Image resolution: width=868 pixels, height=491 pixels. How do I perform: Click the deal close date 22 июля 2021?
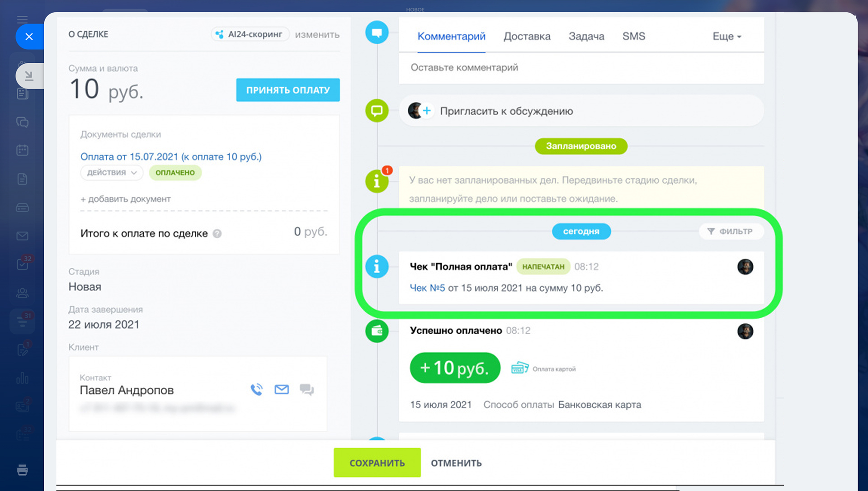(x=104, y=324)
